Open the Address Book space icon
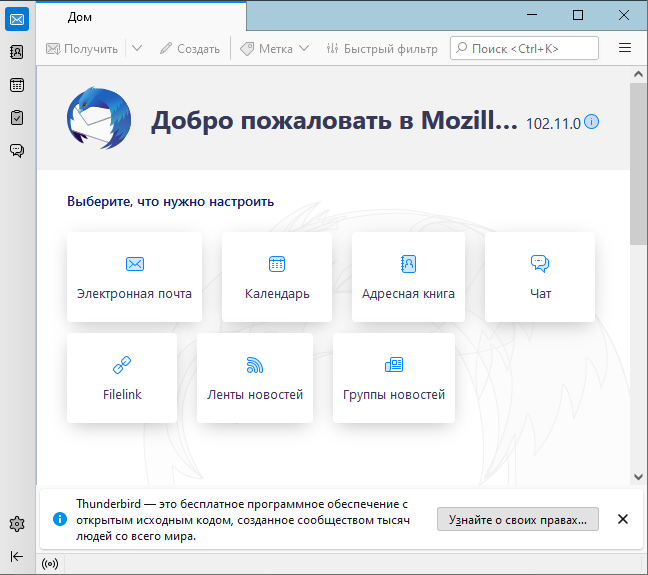The height and width of the screenshot is (575, 648). pos(17,52)
